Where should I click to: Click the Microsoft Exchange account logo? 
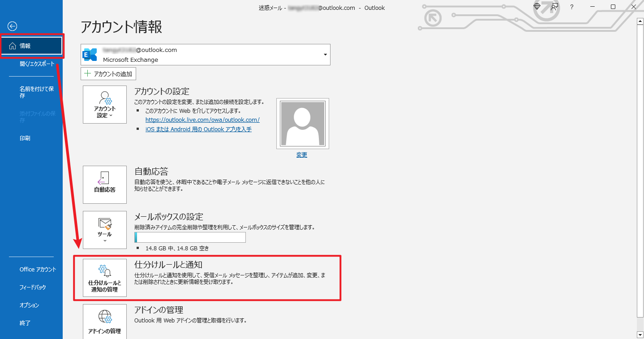pyautogui.click(x=90, y=55)
